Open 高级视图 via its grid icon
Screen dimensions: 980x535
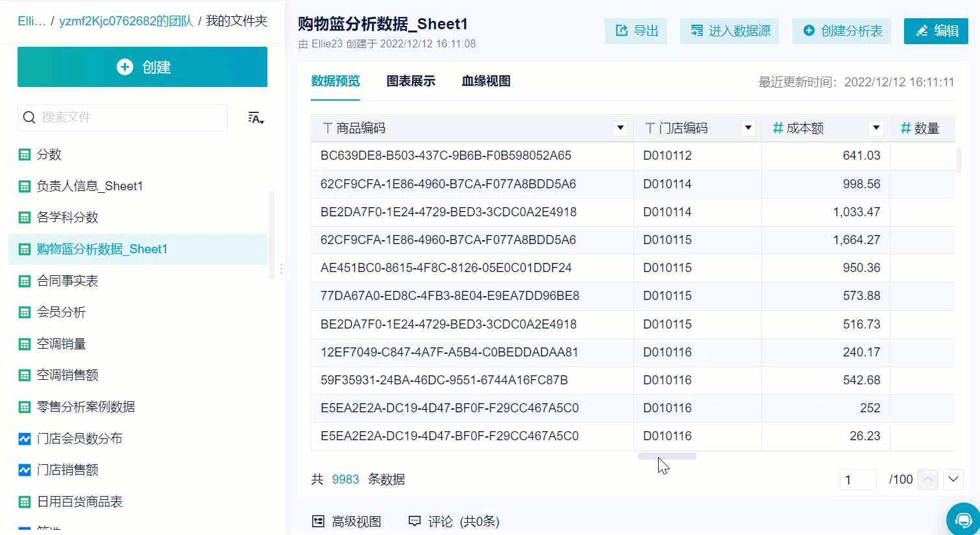317,520
